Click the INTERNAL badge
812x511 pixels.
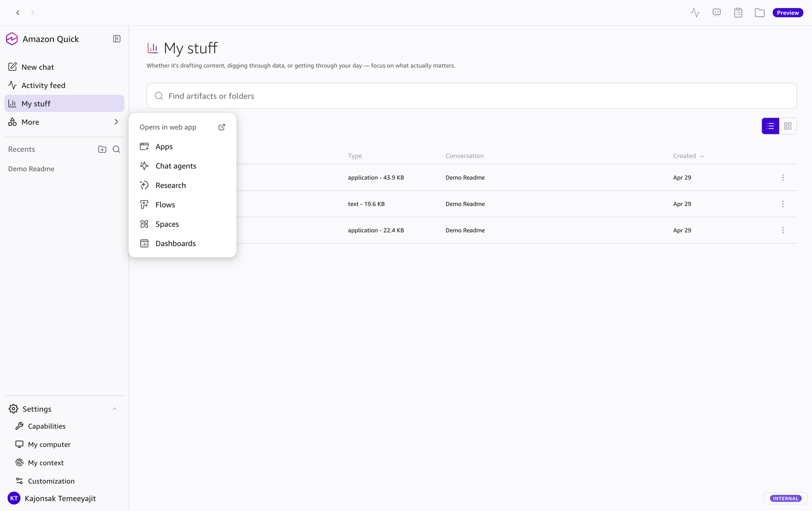pyautogui.click(x=786, y=498)
